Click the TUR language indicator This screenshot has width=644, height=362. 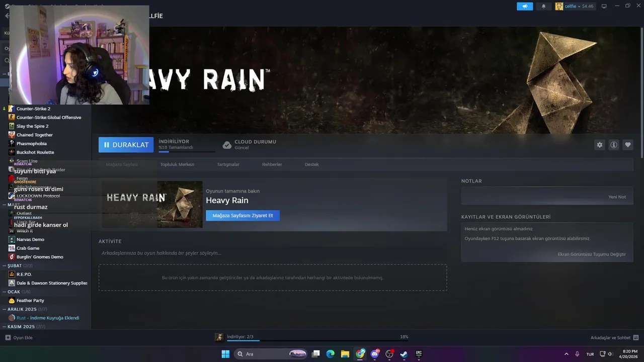point(590,354)
